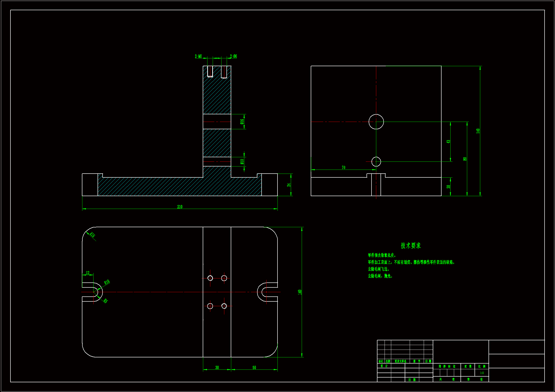
Task: Click the 1:1 scale value in title block
Action: (482, 373)
